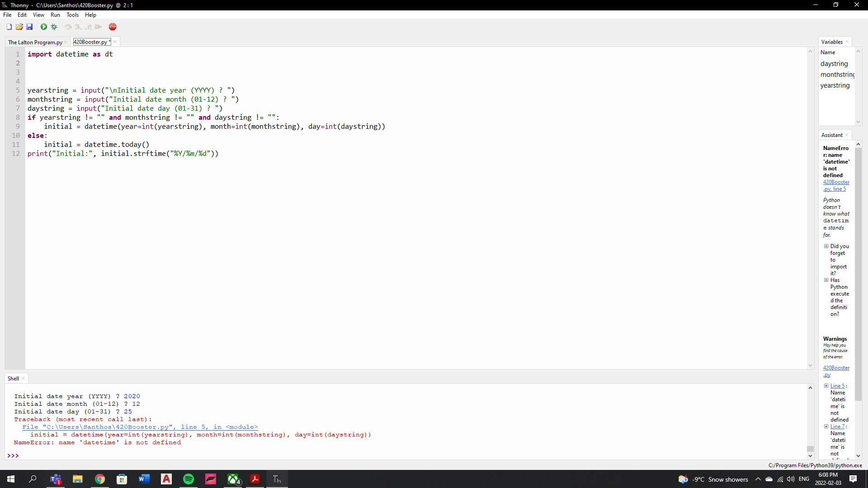Follow the 'Line 5' warning link
868x488 pixels.
tap(837, 386)
